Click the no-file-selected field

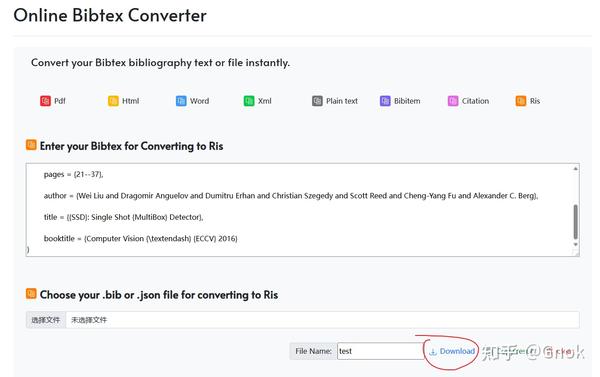(x=322, y=320)
